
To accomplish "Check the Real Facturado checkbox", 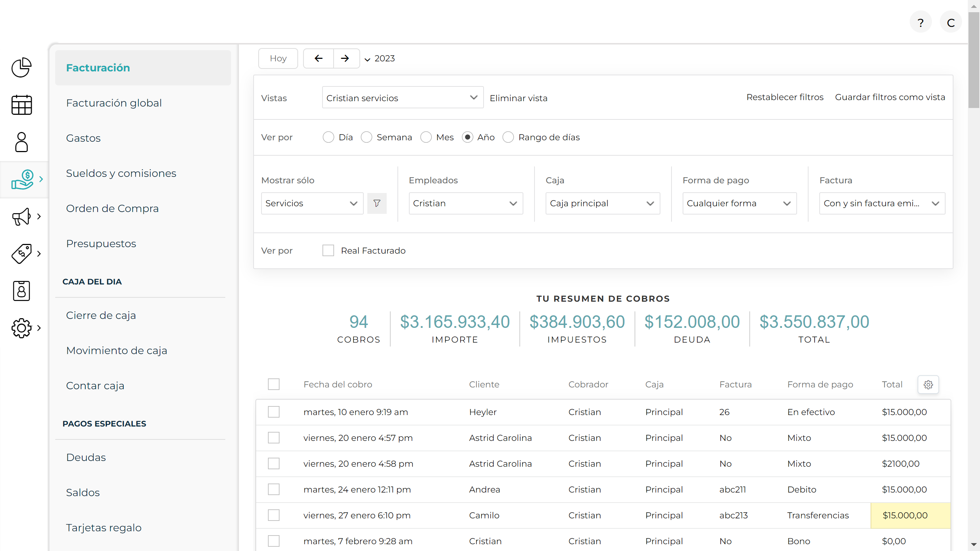I will click(x=328, y=250).
